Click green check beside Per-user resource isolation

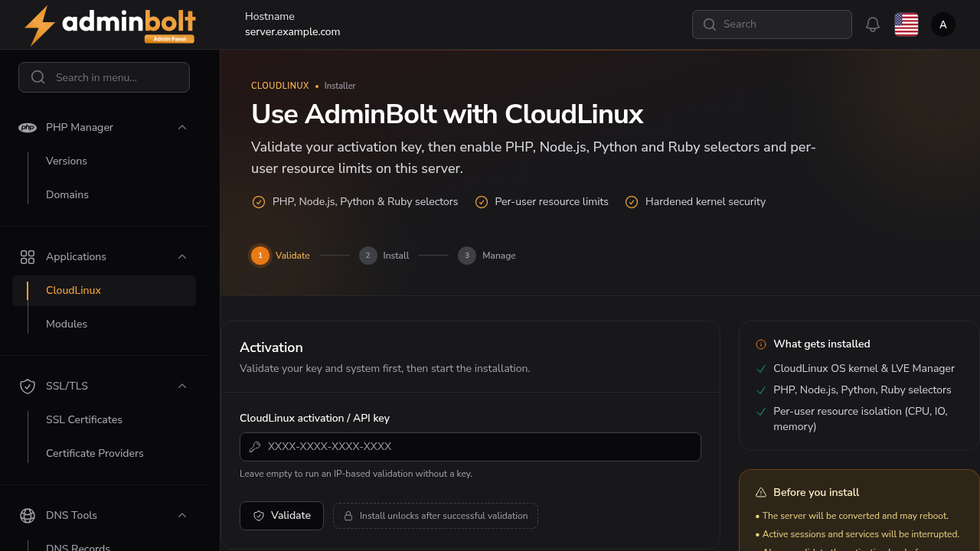click(x=761, y=412)
